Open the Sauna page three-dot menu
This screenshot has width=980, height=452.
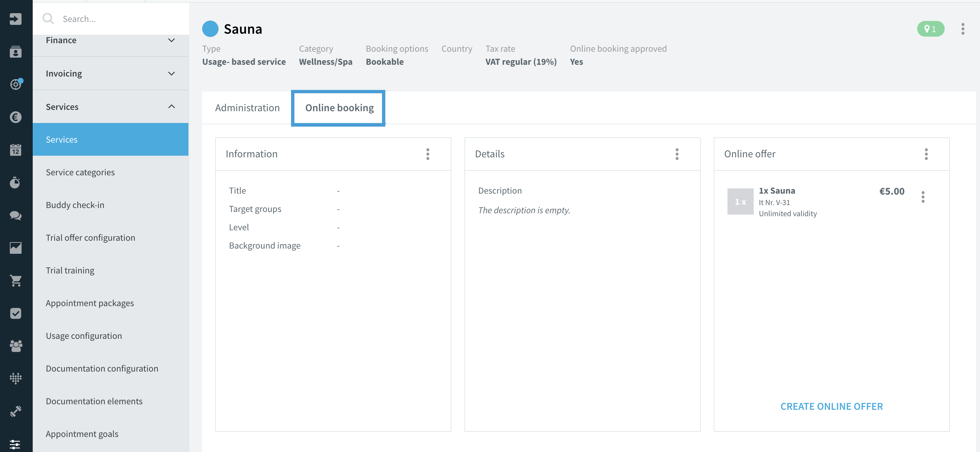[963, 29]
